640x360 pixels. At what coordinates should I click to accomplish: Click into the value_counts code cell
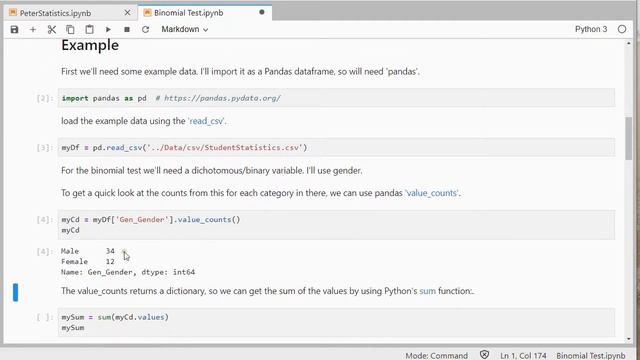click(336, 225)
